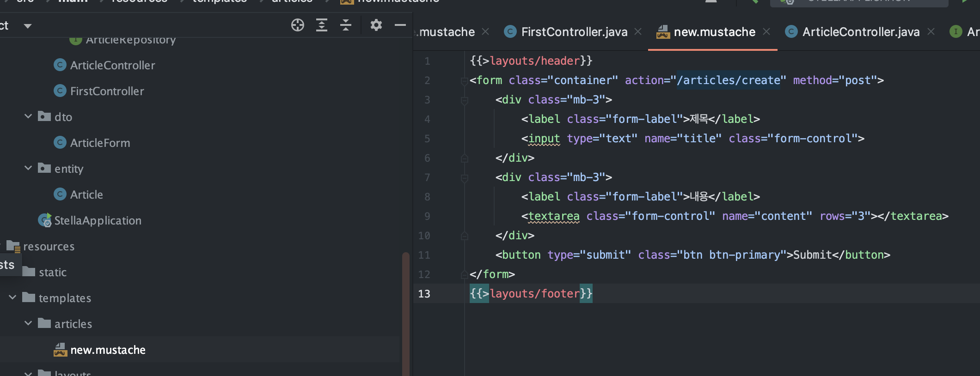This screenshot has height=376, width=980.
Task: Click the entity package folder icon
Action: point(44,167)
